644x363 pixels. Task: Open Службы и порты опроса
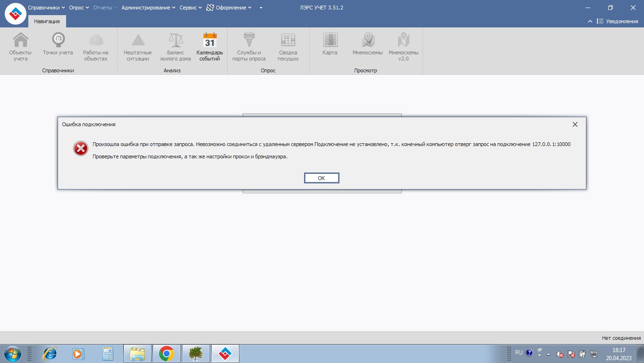coord(249,47)
